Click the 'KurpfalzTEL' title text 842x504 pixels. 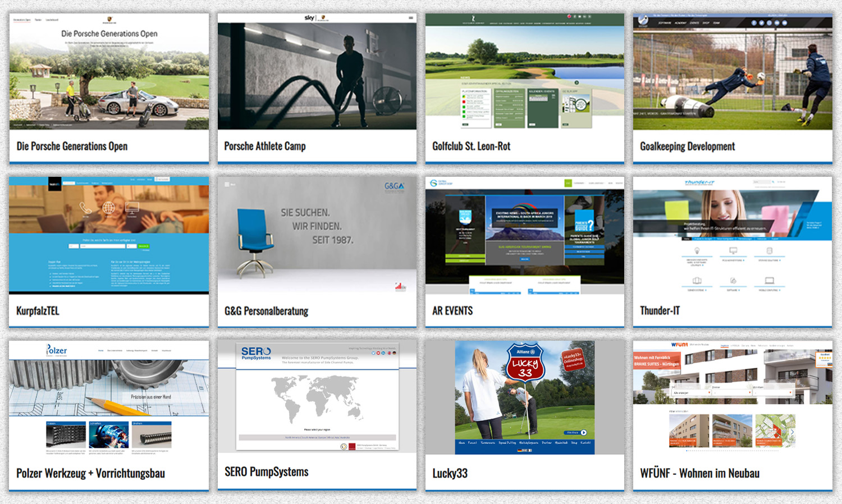[x=38, y=311]
